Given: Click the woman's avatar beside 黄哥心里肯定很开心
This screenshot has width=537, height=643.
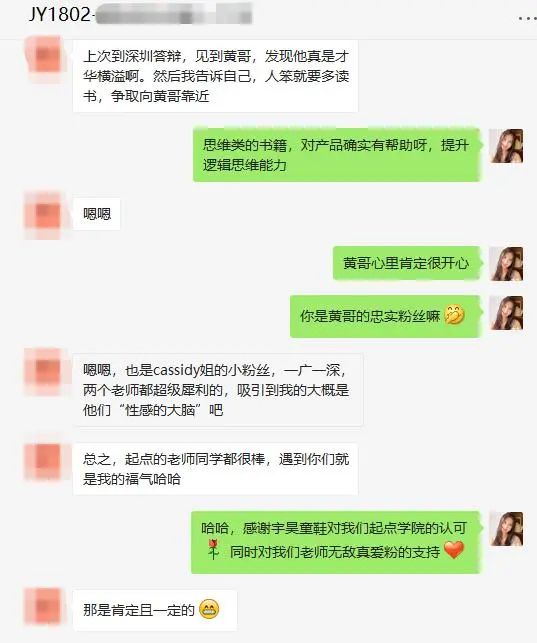Looking at the screenshot, I should pyautogui.click(x=507, y=264).
